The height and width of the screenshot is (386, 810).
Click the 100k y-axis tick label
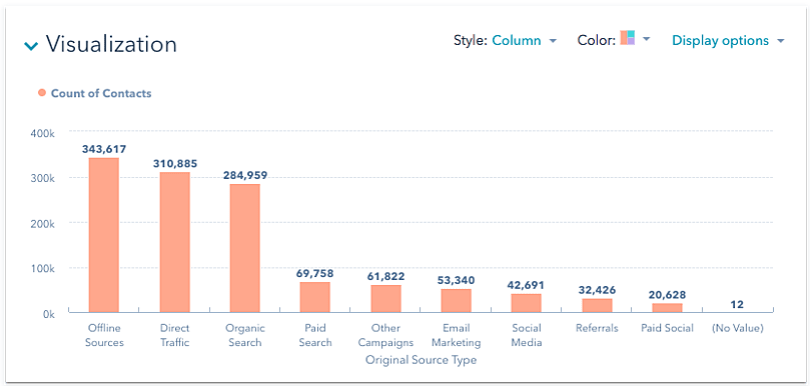[x=42, y=269]
